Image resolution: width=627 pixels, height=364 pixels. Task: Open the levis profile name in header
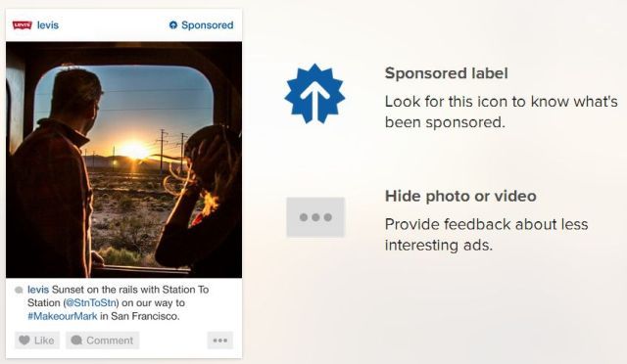pos(48,25)
